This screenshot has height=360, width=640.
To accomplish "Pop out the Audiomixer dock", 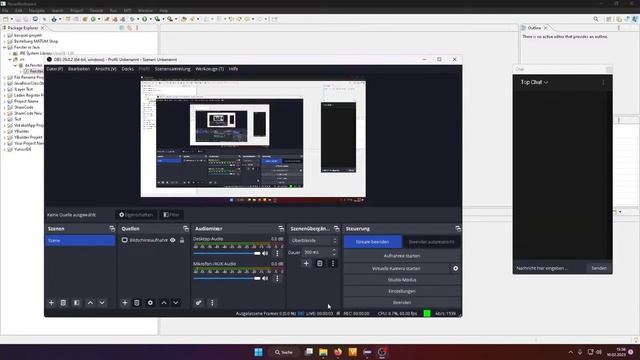I will coord(281,229).
